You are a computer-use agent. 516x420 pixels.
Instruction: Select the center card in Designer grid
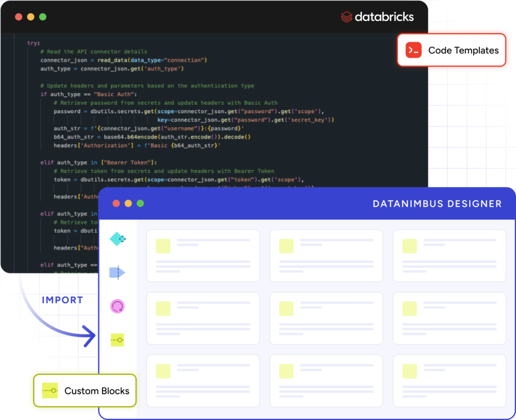326,318
